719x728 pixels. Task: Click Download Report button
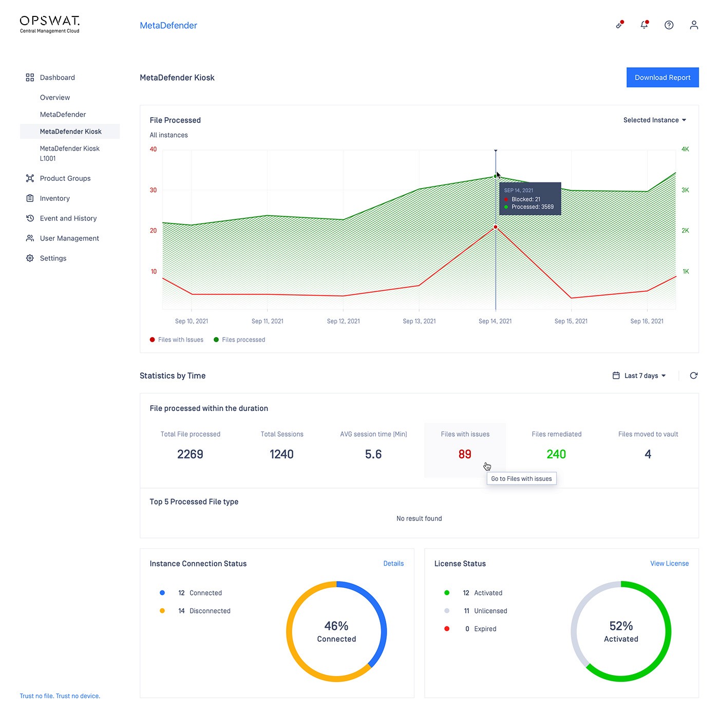tap(663, 78)
